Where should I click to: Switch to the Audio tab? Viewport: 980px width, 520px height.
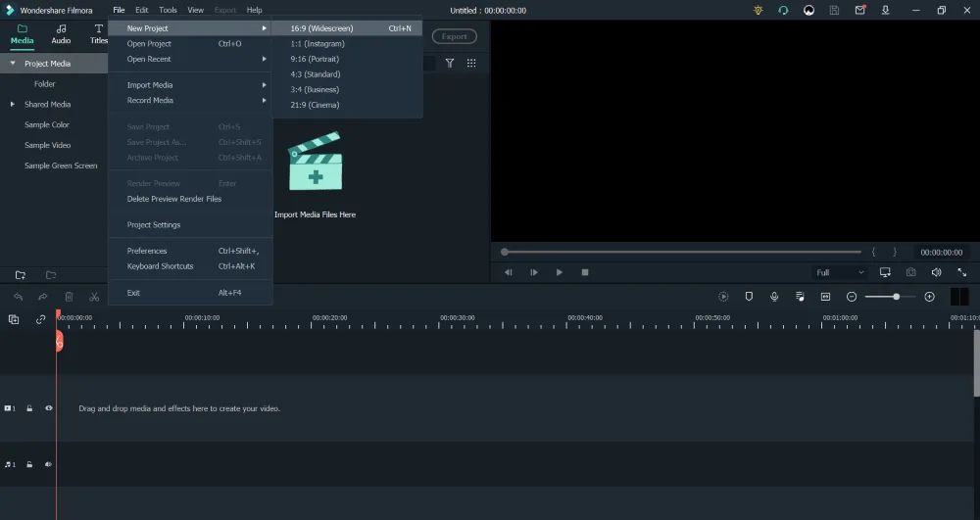[x=61, y=34]
